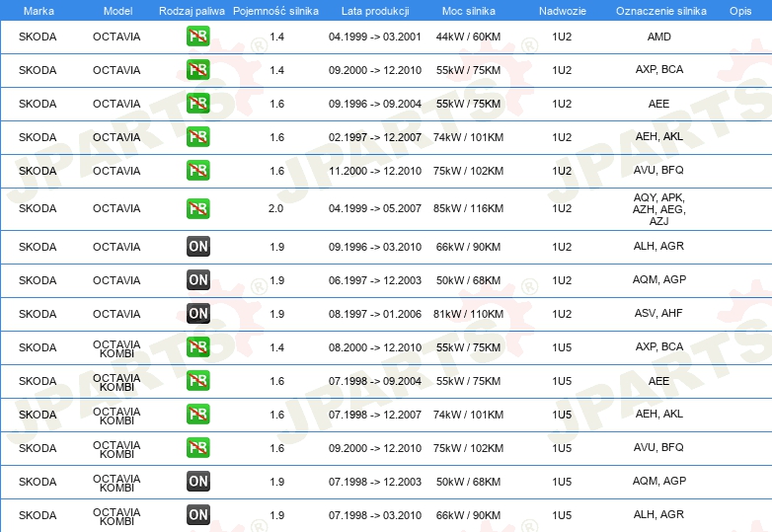772x532 pixels.
Task: Select the 07.1998 -> 09.2004 production years cell
Action: [375, 381]
